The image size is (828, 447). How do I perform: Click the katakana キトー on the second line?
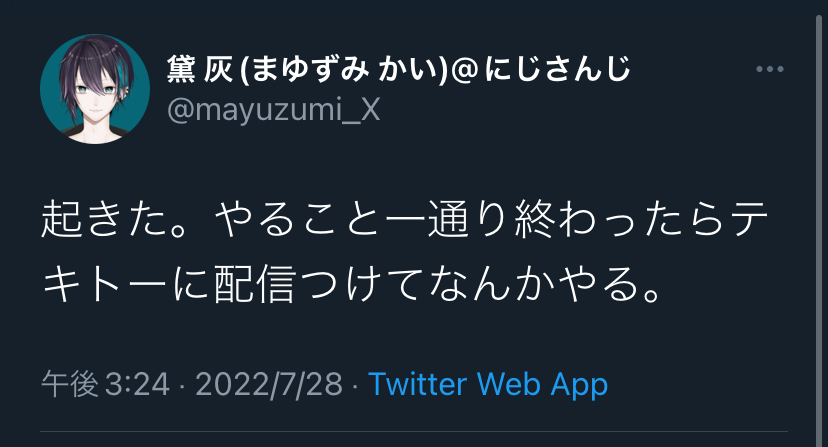(105, 284)
